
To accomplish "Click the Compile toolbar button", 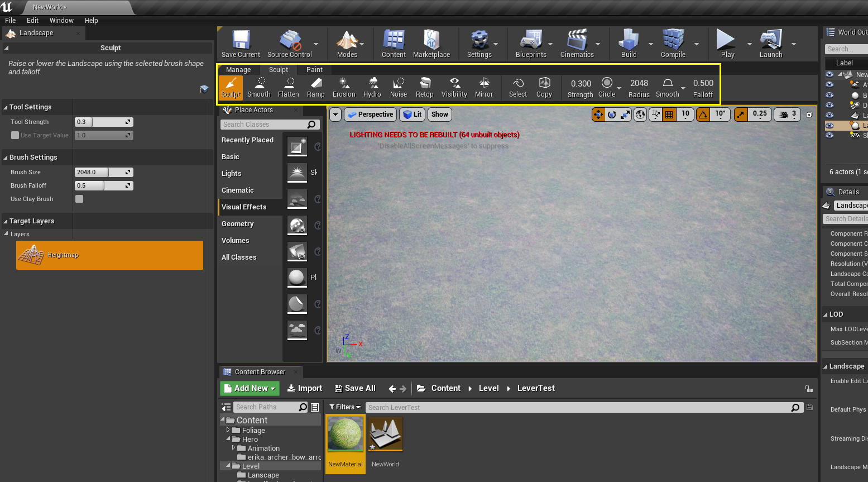I will pyautogui.click(x=673, y=44).
